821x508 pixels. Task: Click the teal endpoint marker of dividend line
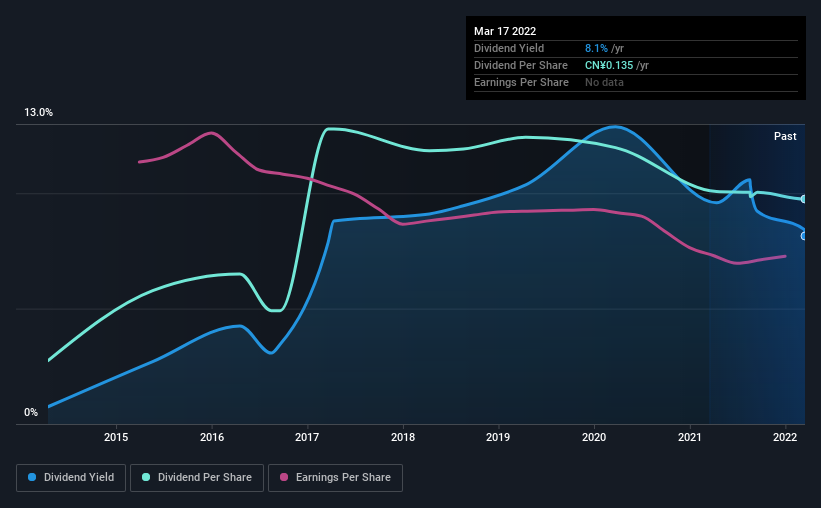click(804, 199)
